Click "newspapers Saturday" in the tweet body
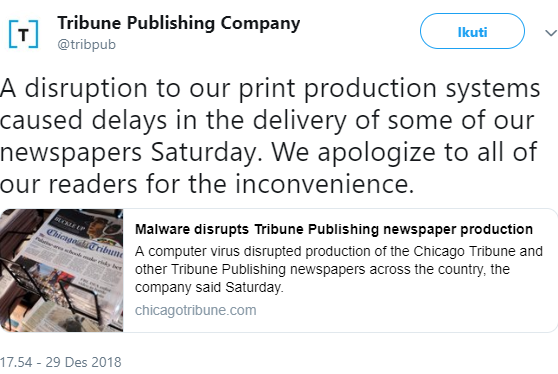The height and width of the screenshot is (374, 558). tap(131, 152)
